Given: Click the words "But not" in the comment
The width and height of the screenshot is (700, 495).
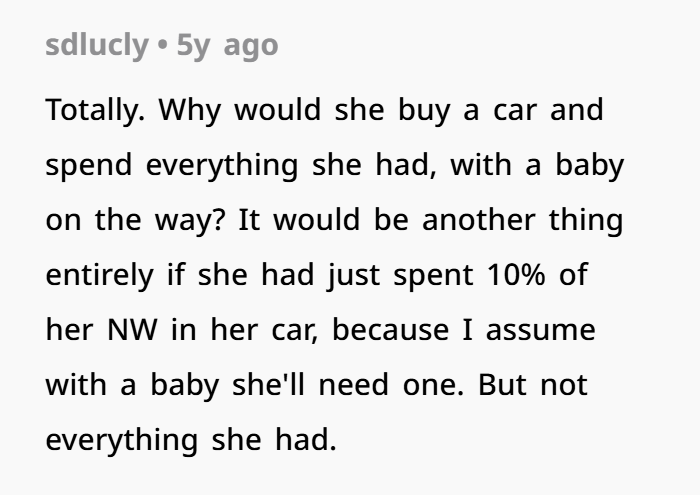Looking at the screenshot, I should 556,384.
